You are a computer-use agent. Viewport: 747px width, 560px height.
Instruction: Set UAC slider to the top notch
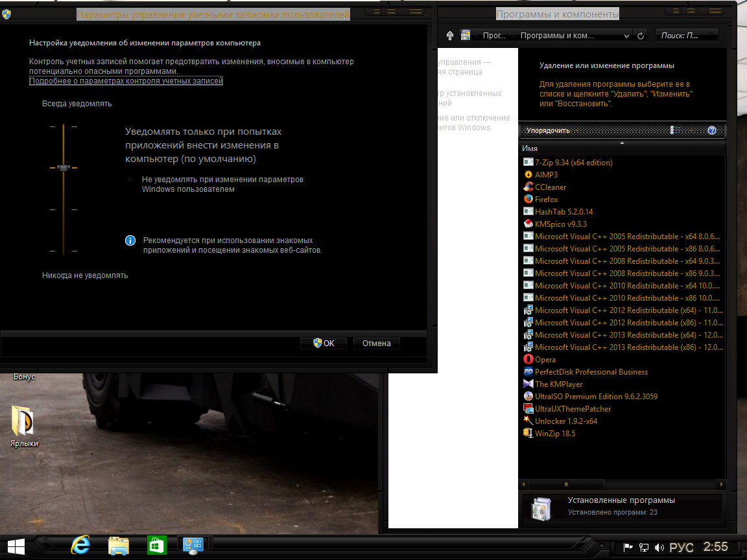pos(64,126)
